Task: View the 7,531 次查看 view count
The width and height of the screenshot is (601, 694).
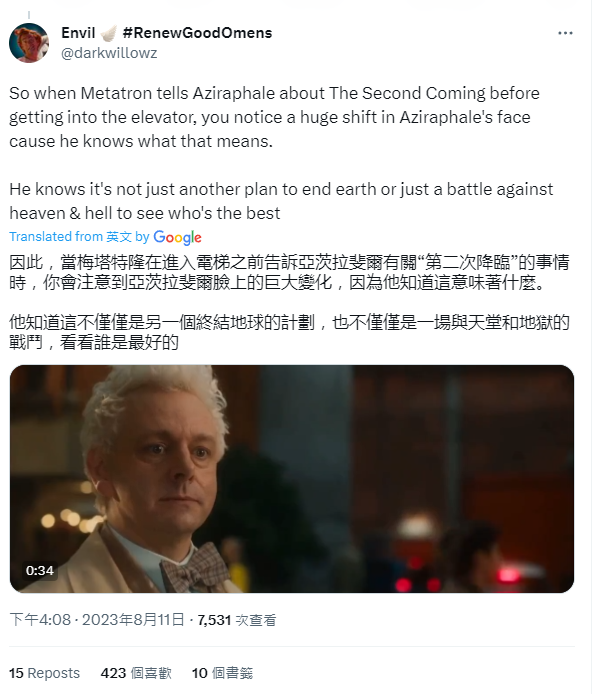Action: [x=237, y=620]
